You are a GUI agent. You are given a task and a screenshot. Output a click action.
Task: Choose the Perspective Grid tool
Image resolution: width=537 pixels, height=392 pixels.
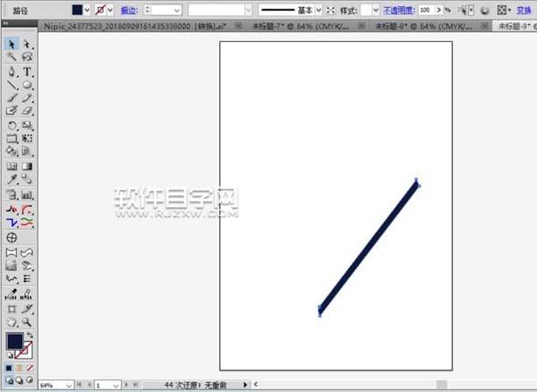(27, 151)
